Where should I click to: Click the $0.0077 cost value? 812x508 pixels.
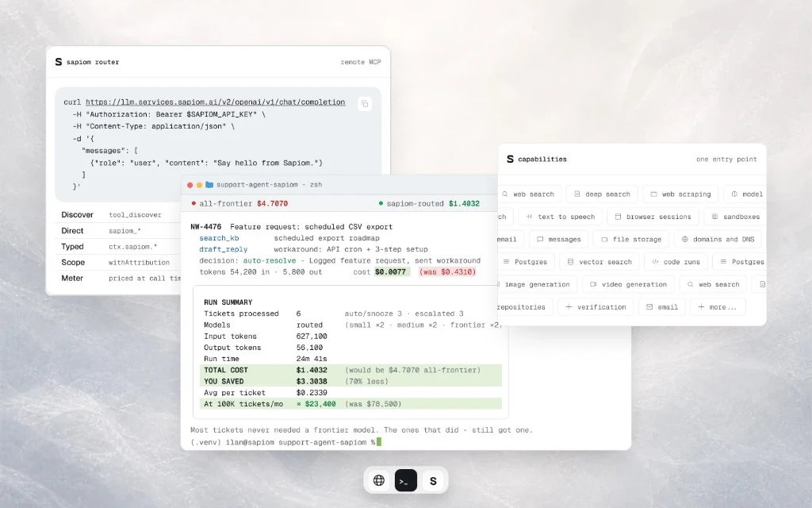390,271
